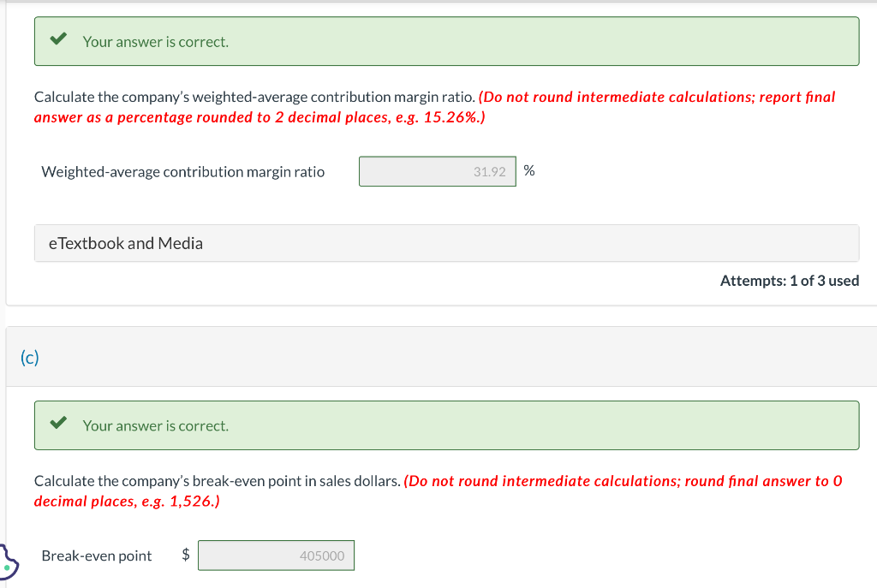The width and height of the screenshot is (877, 588).
Task: Click the part (c) correct-answer banner
Action: (x=446, y=425)
